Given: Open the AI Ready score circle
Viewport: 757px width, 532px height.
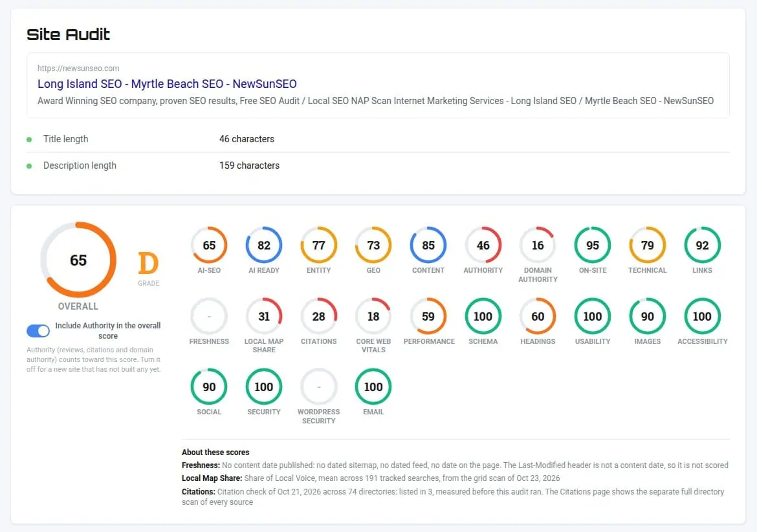Looking at the screenshot, I should [x=263, y=245].
